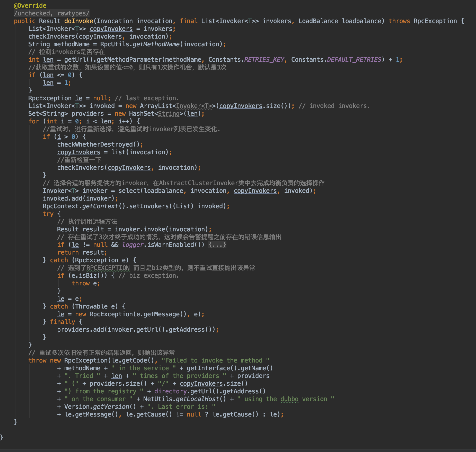Click 'String methodName' declaration
The width and height of the screenshot is (476, 452).
[x=59, y=44]
